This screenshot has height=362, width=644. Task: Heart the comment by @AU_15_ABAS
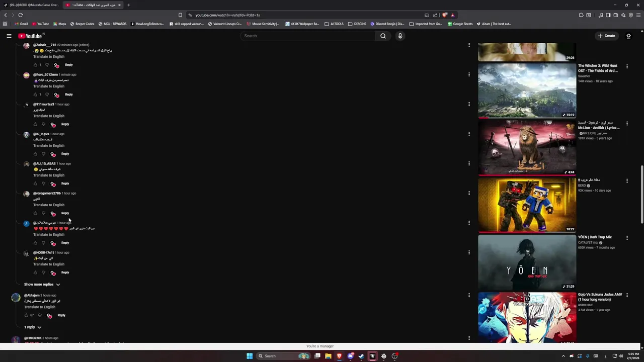[x=53, y=184]
